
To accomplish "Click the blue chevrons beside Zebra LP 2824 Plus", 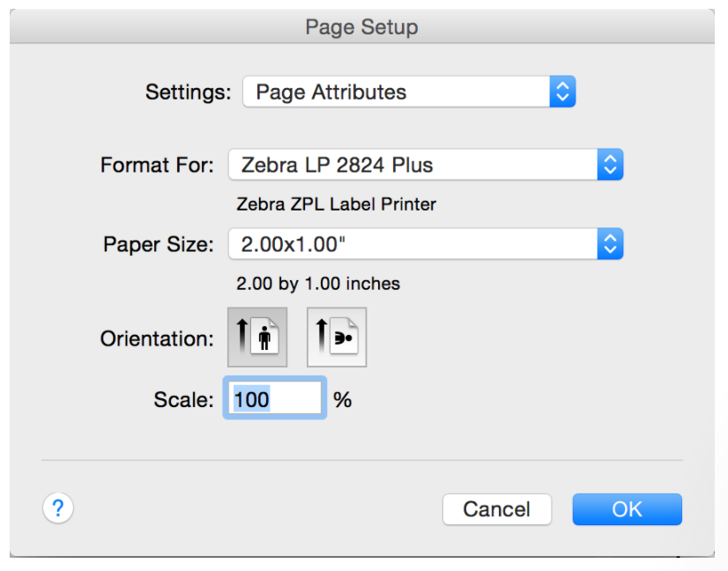I will [x=610, y=164].
